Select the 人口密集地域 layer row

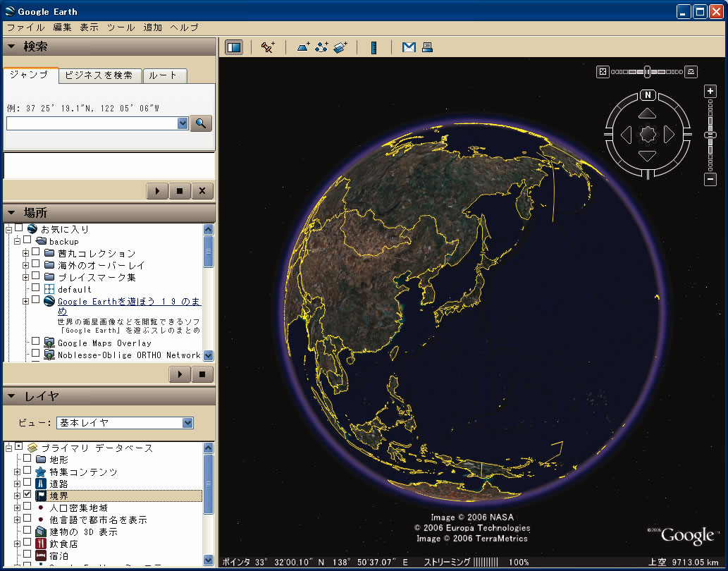(x=78, y=508)
